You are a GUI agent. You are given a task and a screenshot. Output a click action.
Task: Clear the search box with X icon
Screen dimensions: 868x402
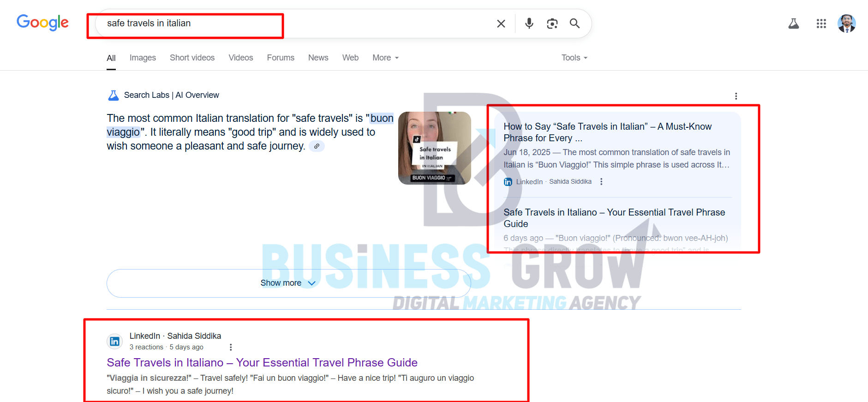click(x=501, y=24)
